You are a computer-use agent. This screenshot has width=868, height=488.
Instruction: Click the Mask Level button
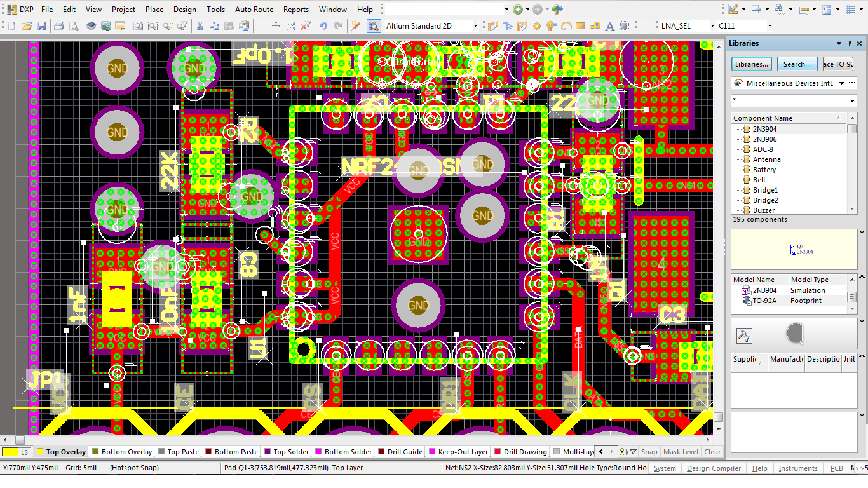(681, 452)
